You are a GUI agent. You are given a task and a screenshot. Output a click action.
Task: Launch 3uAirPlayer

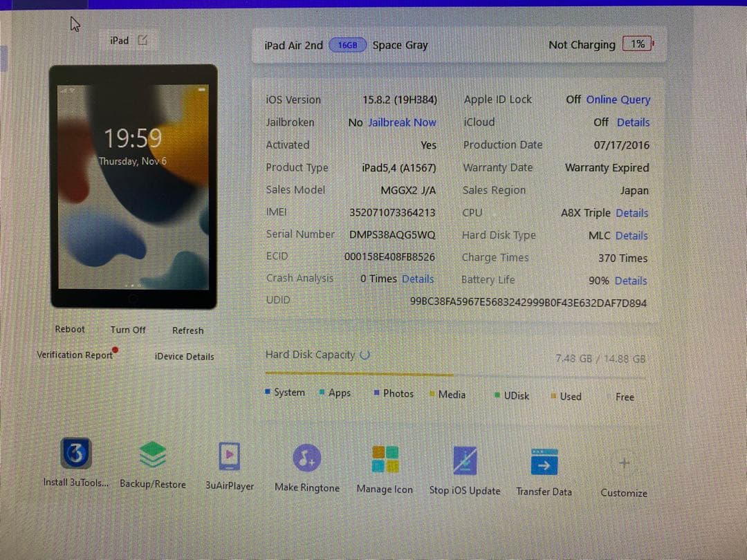coord(229,456)
